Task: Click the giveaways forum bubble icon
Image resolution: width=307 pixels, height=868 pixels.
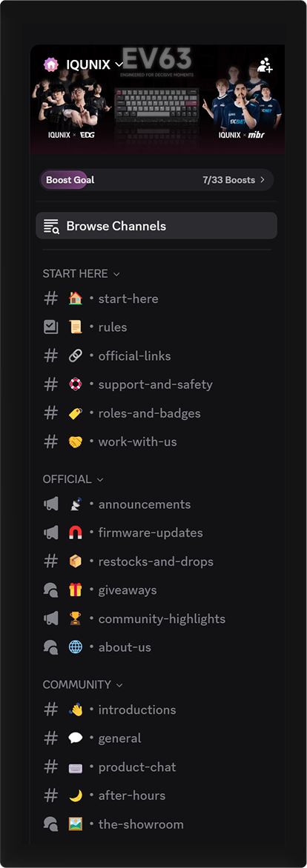Action: click(x=51, y=590)
